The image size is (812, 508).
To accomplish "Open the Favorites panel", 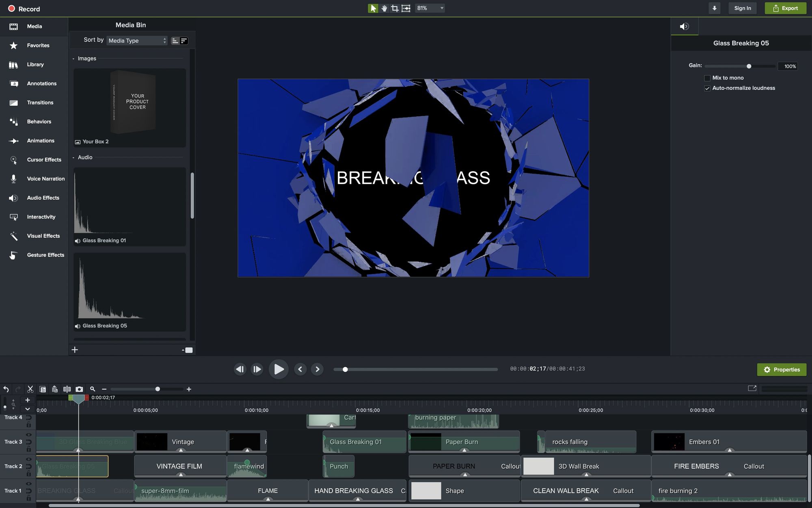I will coord(34,46).
